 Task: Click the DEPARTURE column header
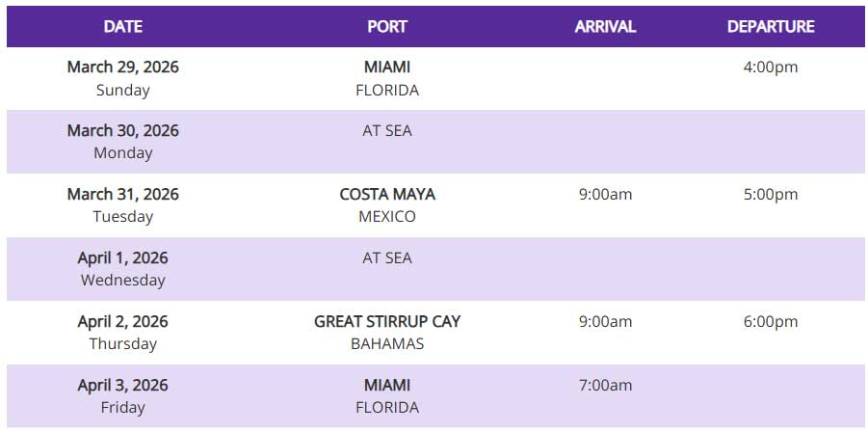771,27
